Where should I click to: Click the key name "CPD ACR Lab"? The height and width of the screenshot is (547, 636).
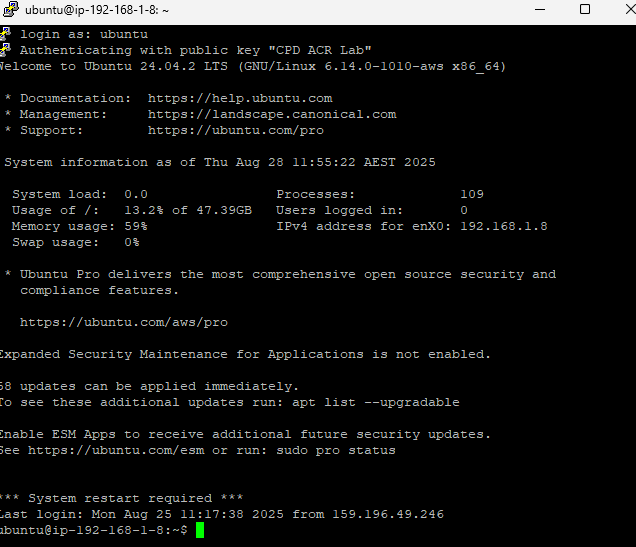click(x=320, y=50)
